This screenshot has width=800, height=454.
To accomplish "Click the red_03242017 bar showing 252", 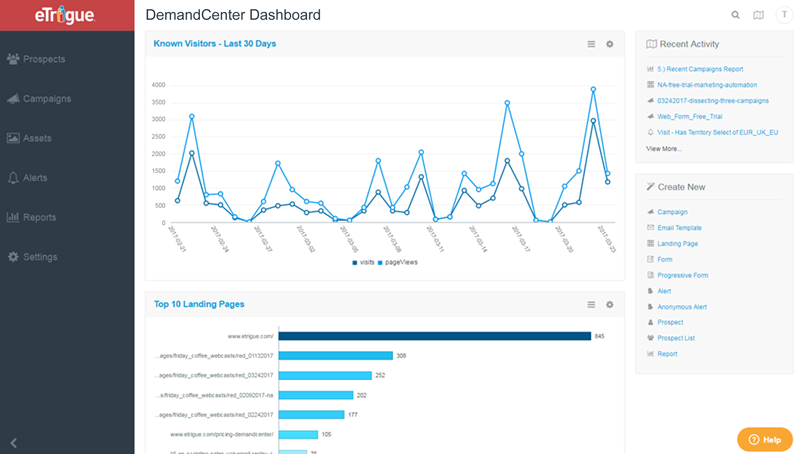I will coord(325,375).
